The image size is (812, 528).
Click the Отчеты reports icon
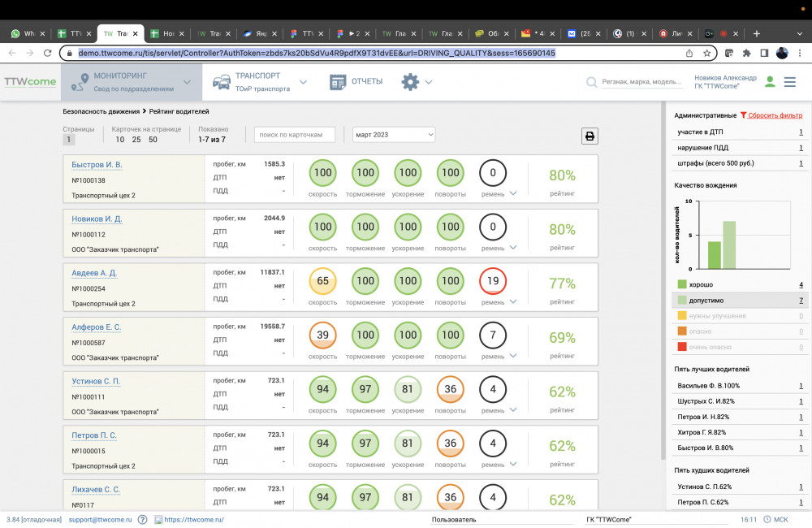[x=338, y=82]
